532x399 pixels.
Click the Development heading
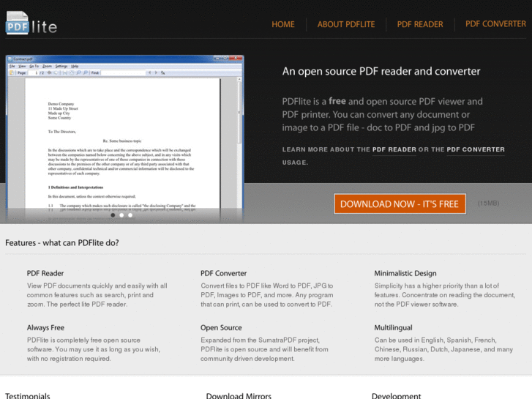(x=396, y=396)
